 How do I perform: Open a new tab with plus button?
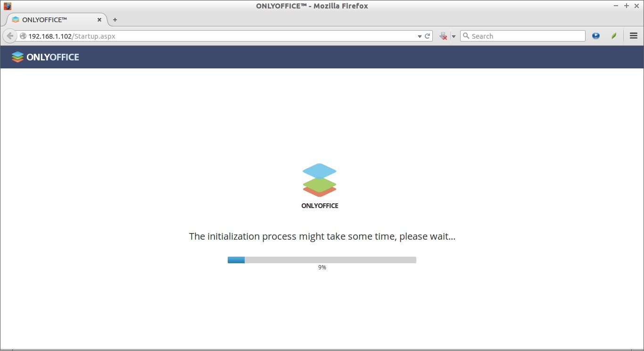coord(115,20)
